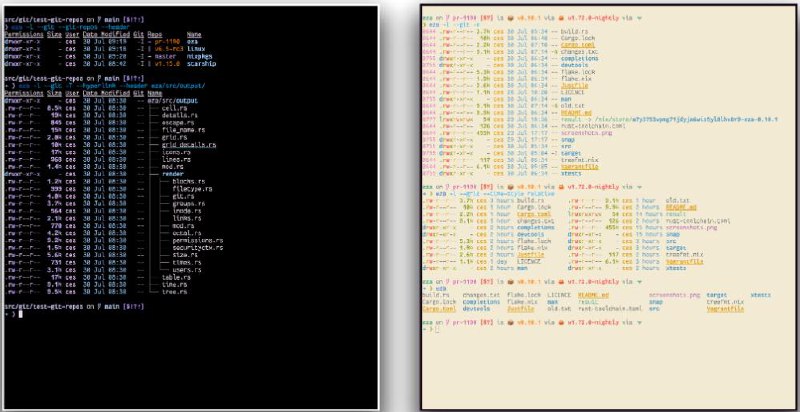
Task: Click the block cursor at the dark terminal's last prompt
Action: [x=20, y=314]
